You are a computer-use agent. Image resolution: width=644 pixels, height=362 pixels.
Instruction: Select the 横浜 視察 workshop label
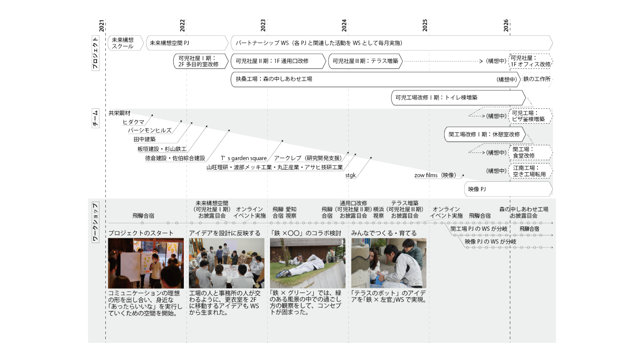pyautogui.click(x=379, y=213)
